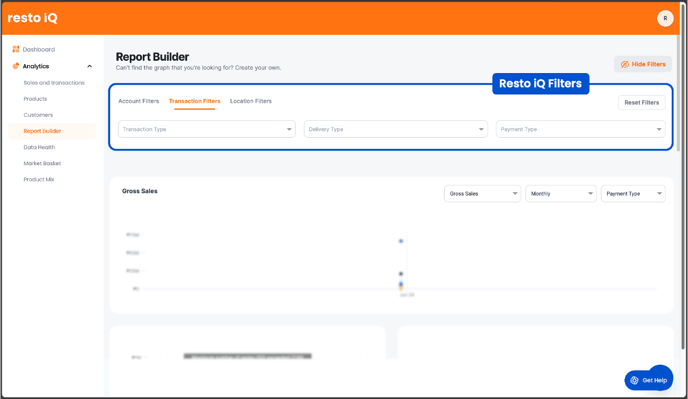Click the Analytics menu label
The image size is (688, 399).
[x=36, y=66]
